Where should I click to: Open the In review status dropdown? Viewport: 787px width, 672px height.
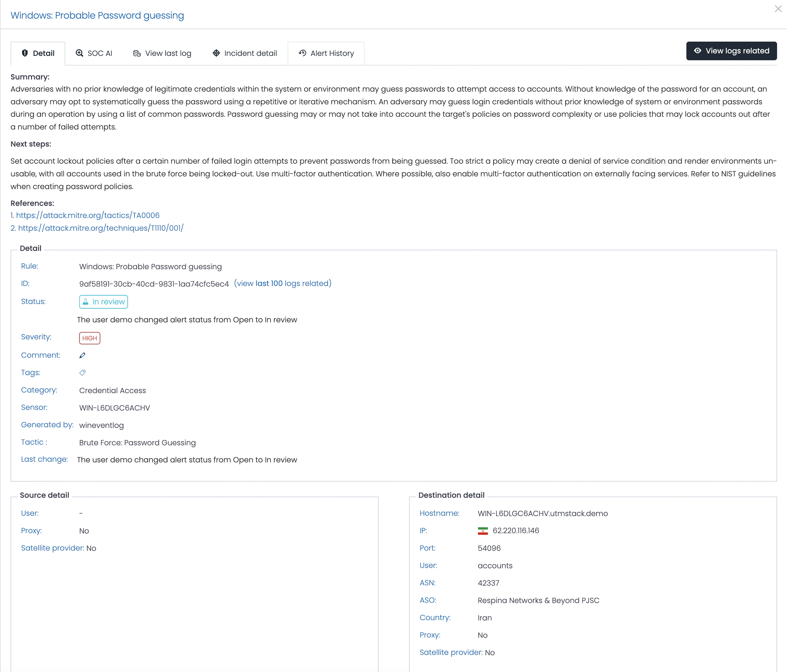(103, 302)
